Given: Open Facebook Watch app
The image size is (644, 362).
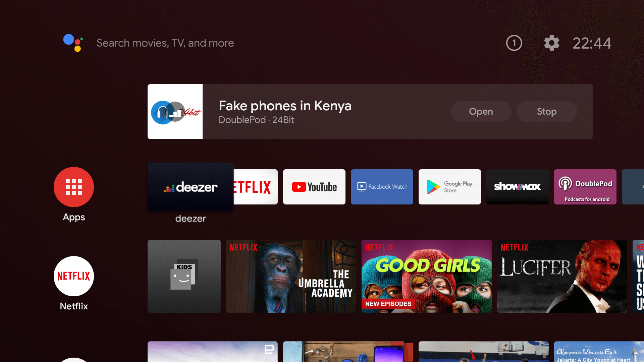Looking at the screenshot, I should click(x=382, y=186).
